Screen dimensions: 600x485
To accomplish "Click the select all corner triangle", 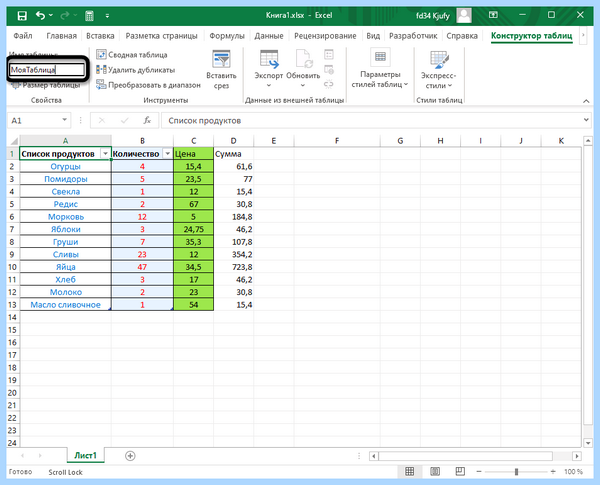I will point(13,141).
